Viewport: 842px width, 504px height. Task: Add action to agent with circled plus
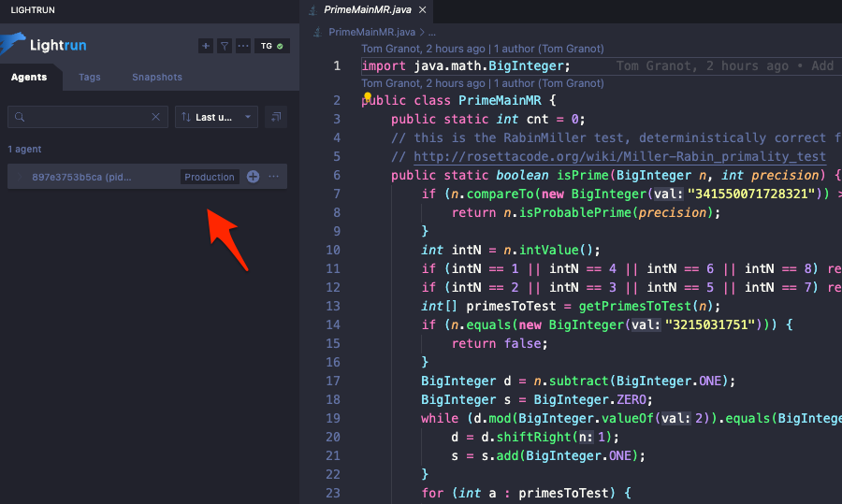point(253,177)
